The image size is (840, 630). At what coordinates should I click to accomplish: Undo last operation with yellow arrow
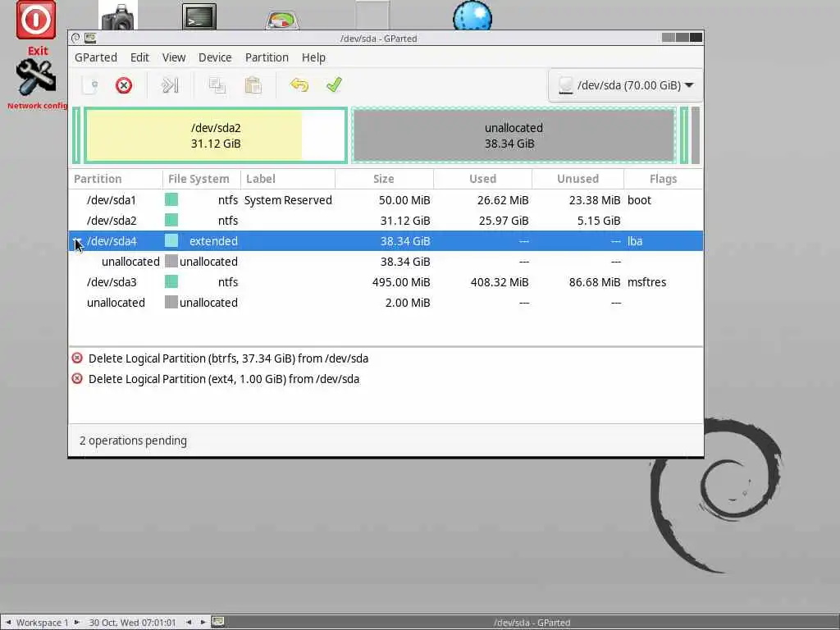click(x=299, y=85)
